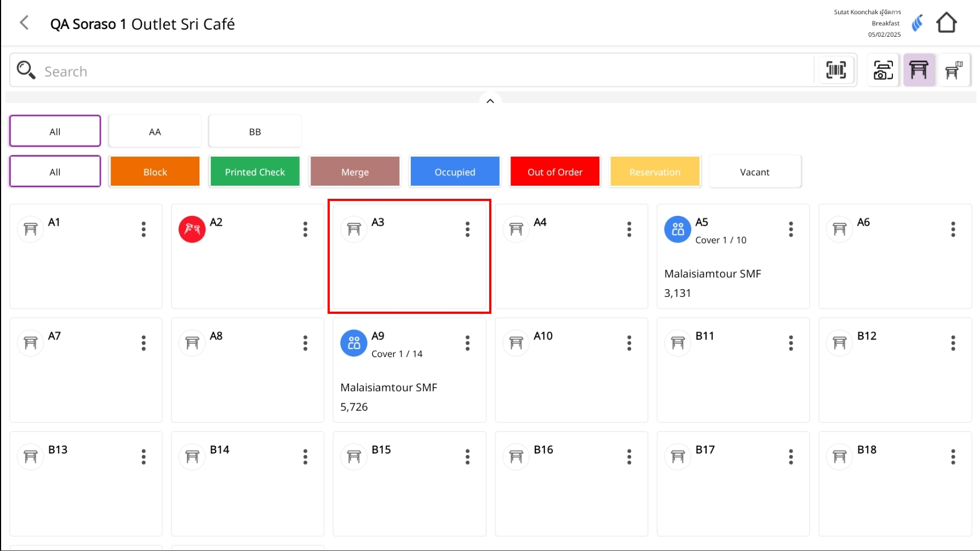Toggle the highlighted table view button

(x=919, y=70)
